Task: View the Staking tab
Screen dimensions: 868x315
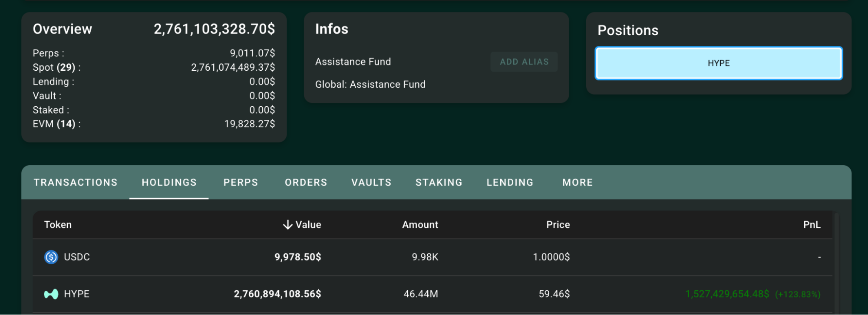Action: (439, 183)
